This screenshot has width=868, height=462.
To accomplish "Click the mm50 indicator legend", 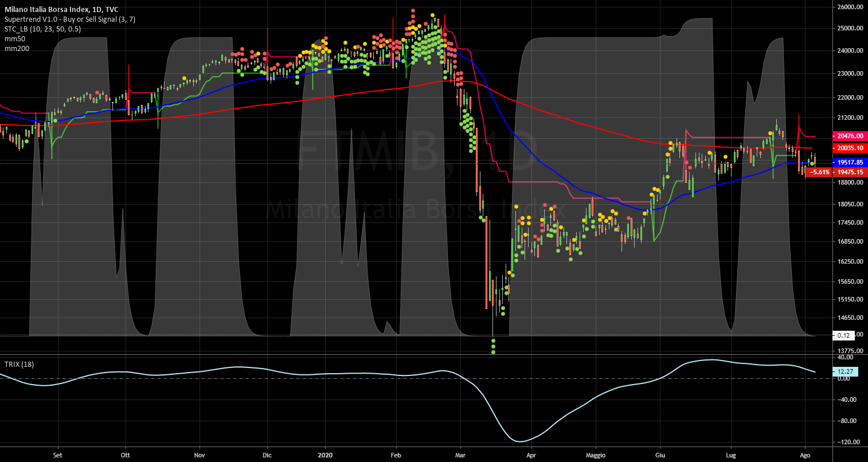I will click(x=14, y=38).
